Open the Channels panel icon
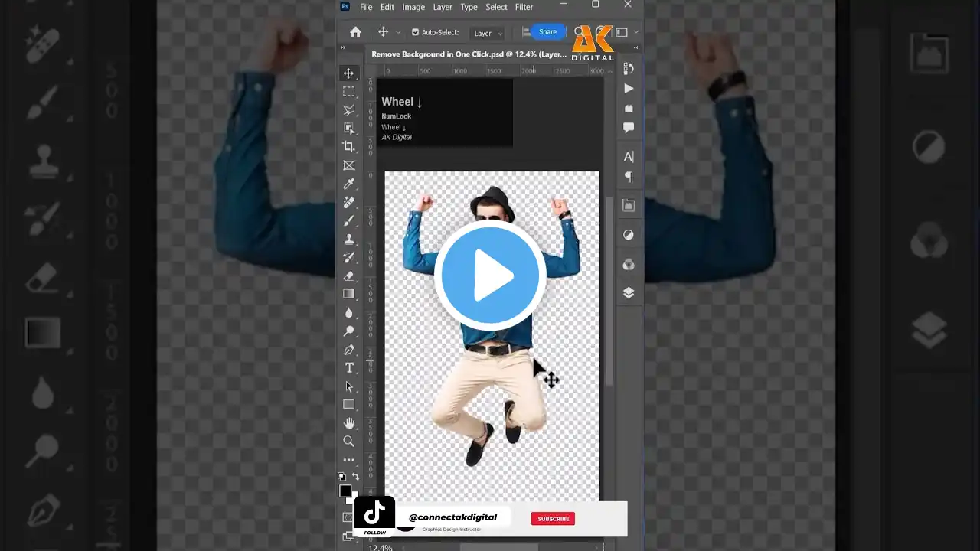The width and height of the screenshot is (980, 551). click(x=629, y=265)
